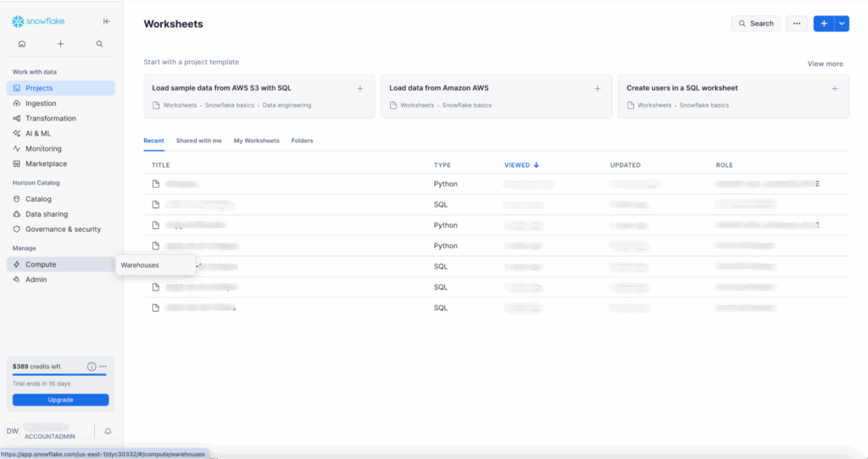The width and height of the screenshot is (868, 459).
Task: Click the notification bell icon
Action: click(x=108, y=431)
